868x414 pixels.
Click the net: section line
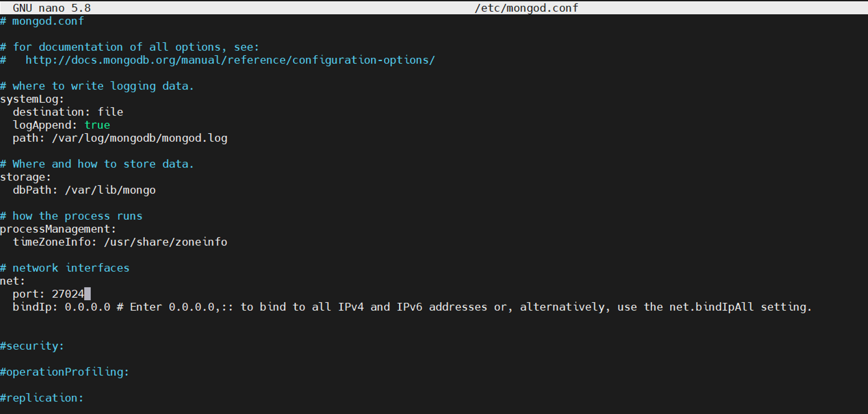click(13, 281)
